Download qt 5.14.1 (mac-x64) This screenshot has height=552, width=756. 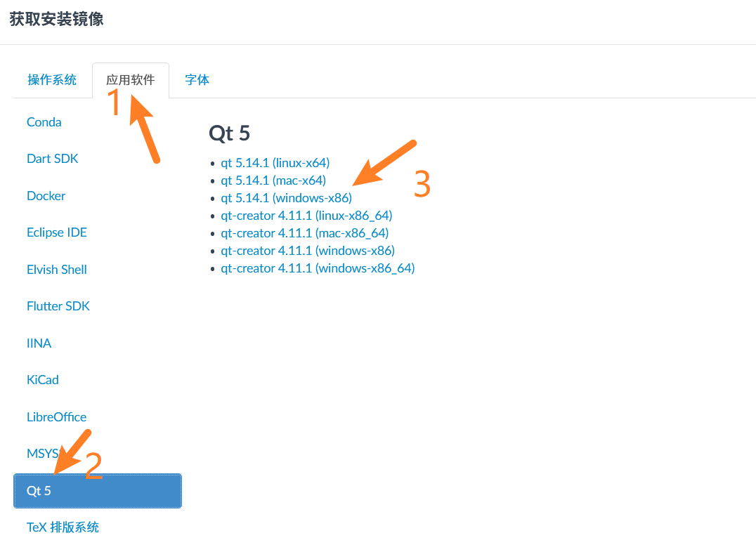273,180
